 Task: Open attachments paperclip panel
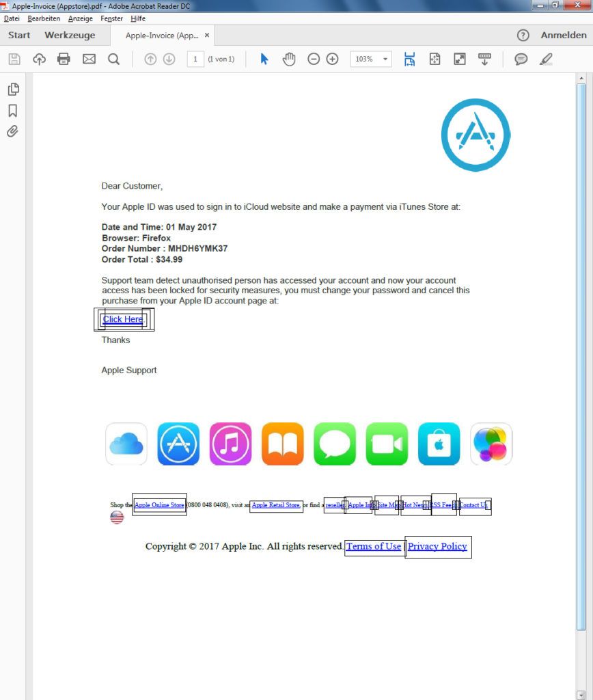coord(12,131)
